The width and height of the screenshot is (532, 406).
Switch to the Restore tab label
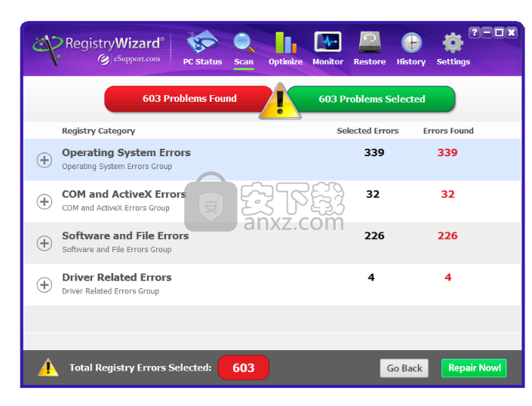coord(370,62)
